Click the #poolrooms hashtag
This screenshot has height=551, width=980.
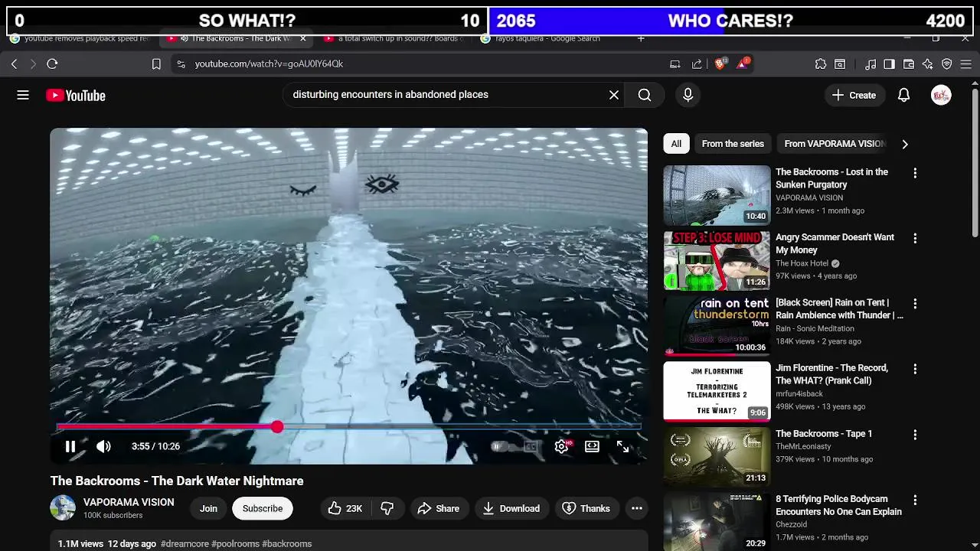pyautogui.click(x=235, y=543)
